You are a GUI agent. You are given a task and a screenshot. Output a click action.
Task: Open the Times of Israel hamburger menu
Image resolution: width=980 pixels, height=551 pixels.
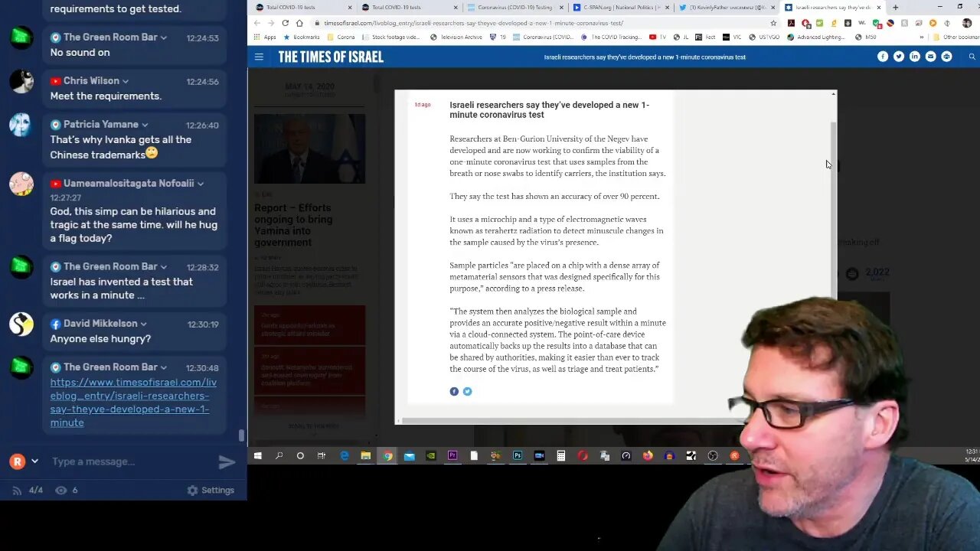pos(259,57)
